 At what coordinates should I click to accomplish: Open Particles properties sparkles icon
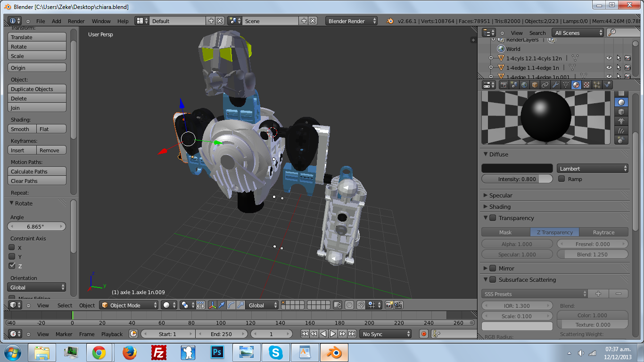(596, 85)
